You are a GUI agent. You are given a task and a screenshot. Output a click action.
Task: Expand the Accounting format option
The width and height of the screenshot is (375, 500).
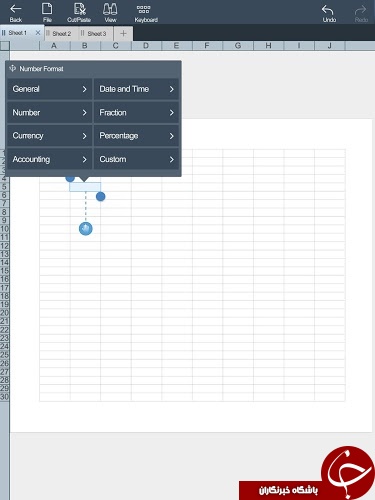(x=49, y=159)
